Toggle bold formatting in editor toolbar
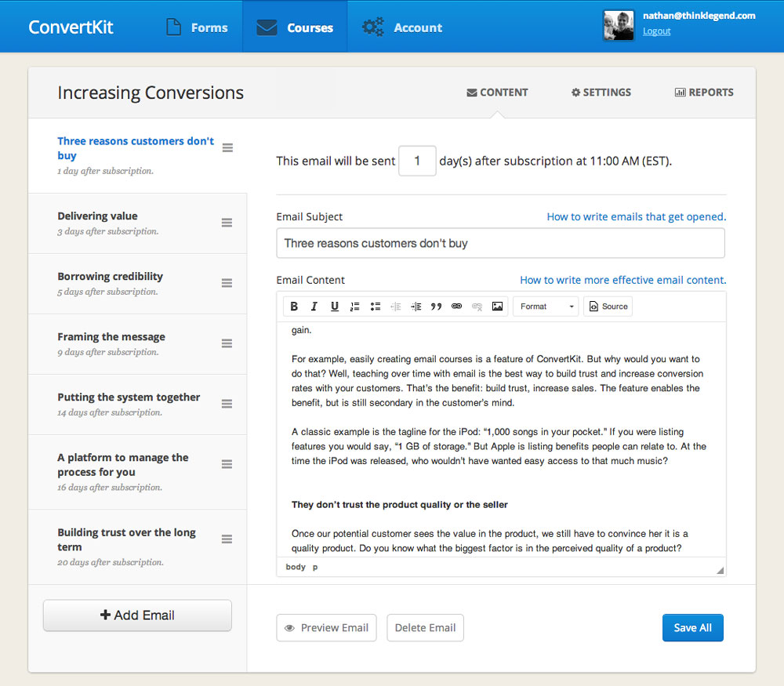Image resolution: width=784 pixels, height=686 pixels. 294,307
